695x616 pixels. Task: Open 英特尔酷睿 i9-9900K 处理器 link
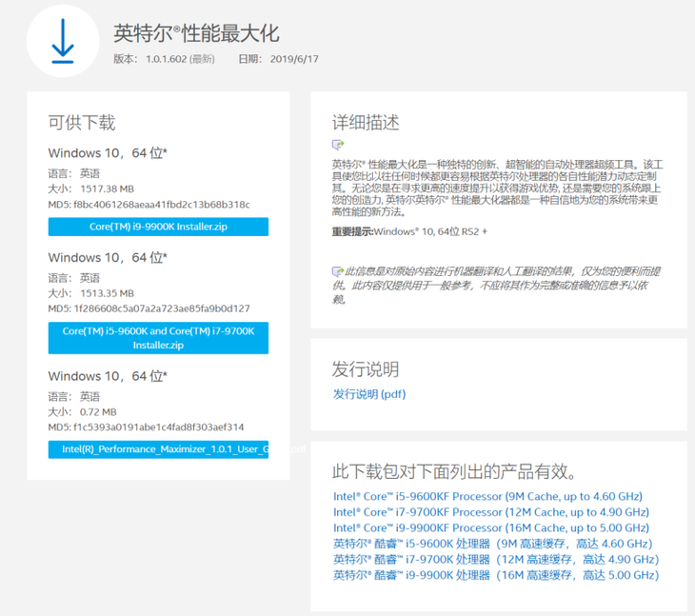pyautogui.click(x=496, y=575)
